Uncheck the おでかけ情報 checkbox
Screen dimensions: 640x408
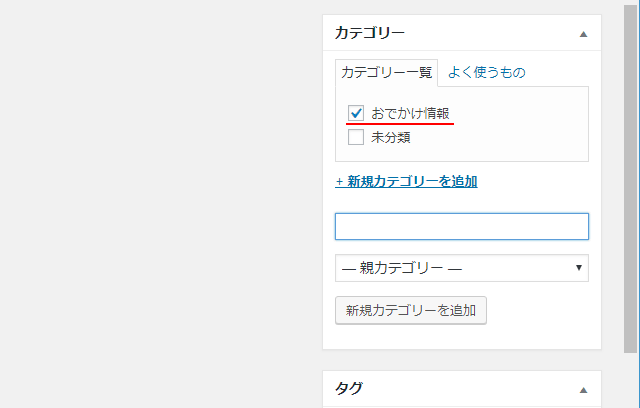pyautogui.click(x=356, y=114)
